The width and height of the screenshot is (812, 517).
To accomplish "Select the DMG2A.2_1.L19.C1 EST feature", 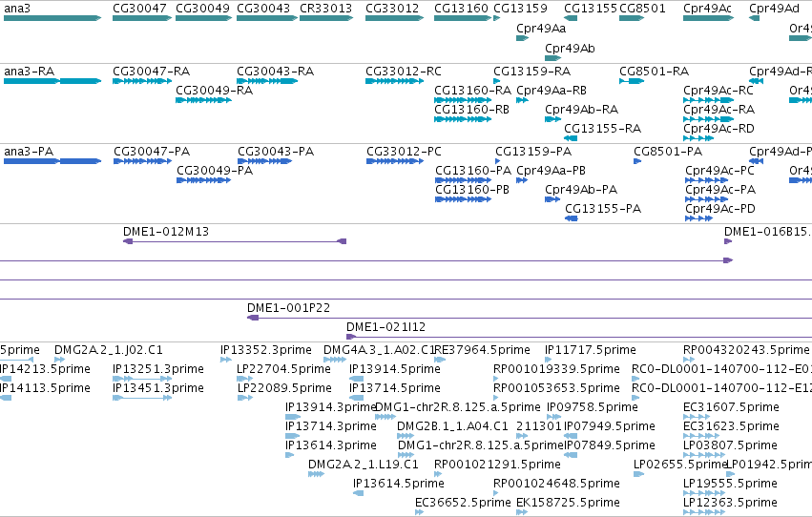I will [316, 474].
